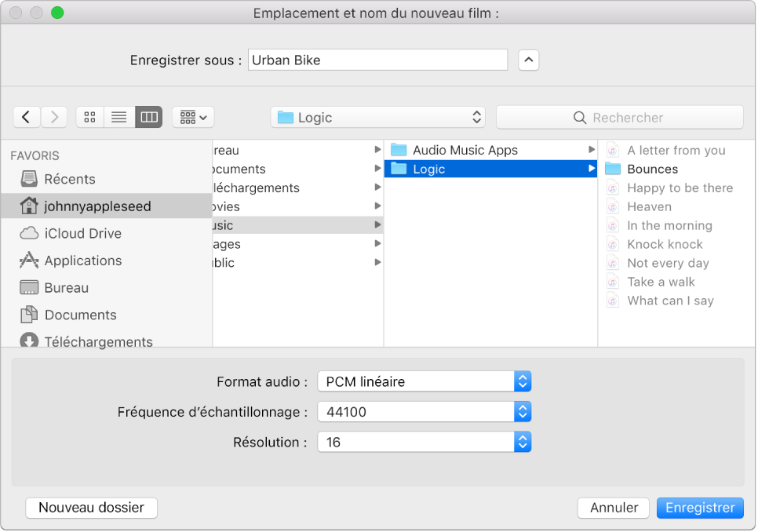The height and width of the screenshot is (532, 758).
Task: Open the group-by arrangement dropdown
Action: point(193,118)
